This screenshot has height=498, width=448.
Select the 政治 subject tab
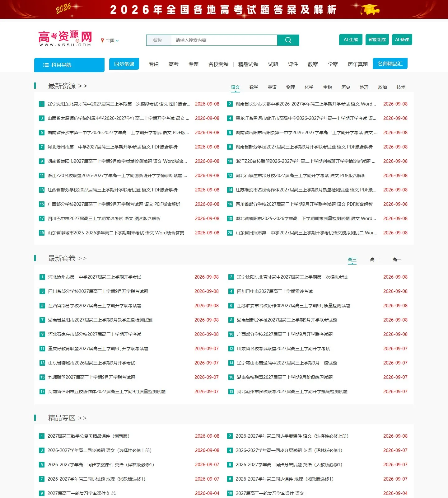382,87
